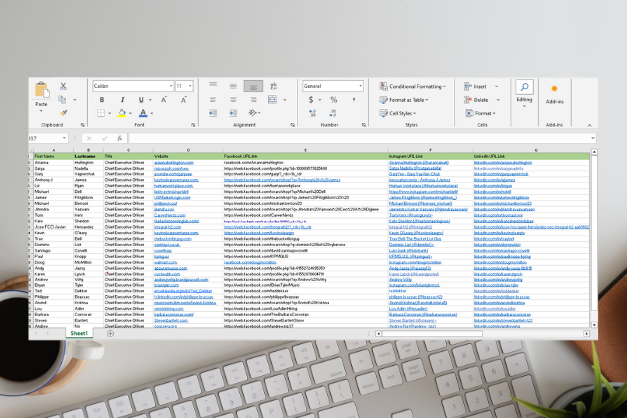Open the Format cells menu
This screenshot has height=418, width=627.
480,113
